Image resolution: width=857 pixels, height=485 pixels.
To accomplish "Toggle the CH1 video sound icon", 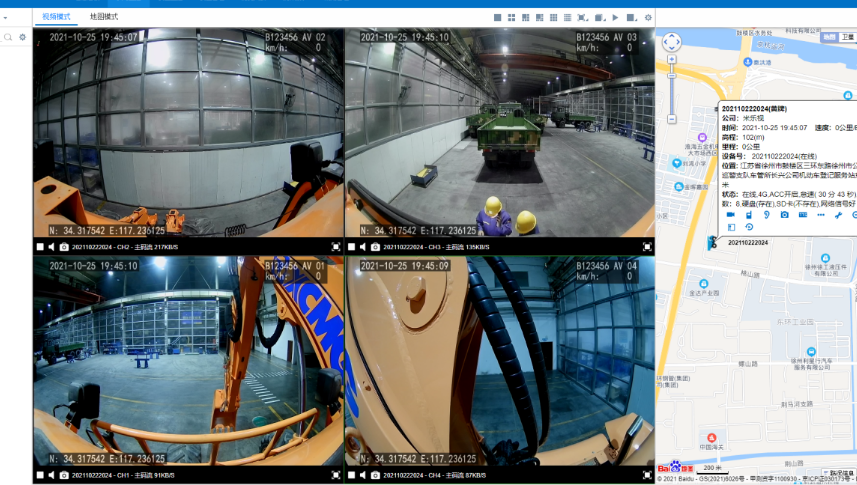I will 52,474.
